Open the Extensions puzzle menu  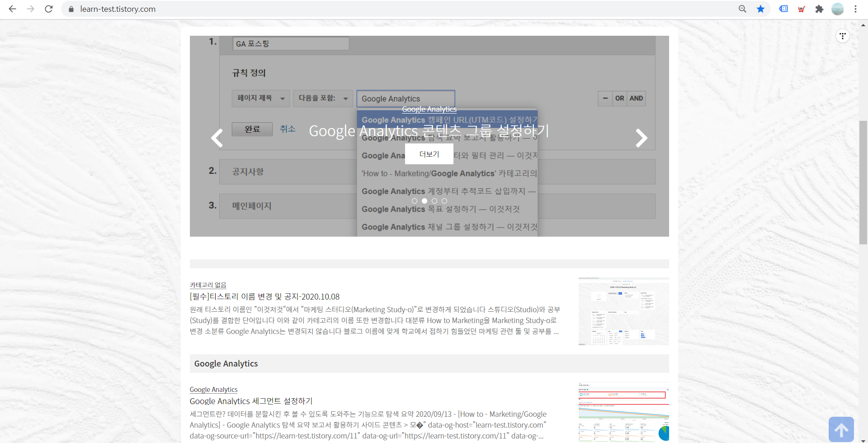[x=819, y=9]
